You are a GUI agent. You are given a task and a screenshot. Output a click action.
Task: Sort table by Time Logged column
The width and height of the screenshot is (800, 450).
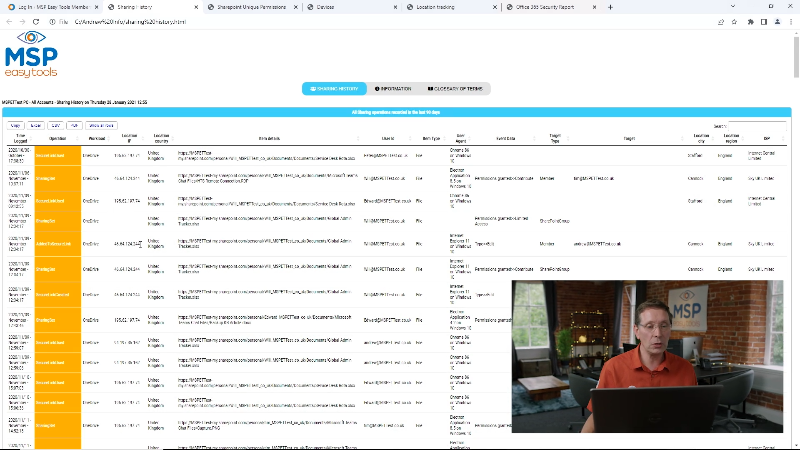[20, 139]
